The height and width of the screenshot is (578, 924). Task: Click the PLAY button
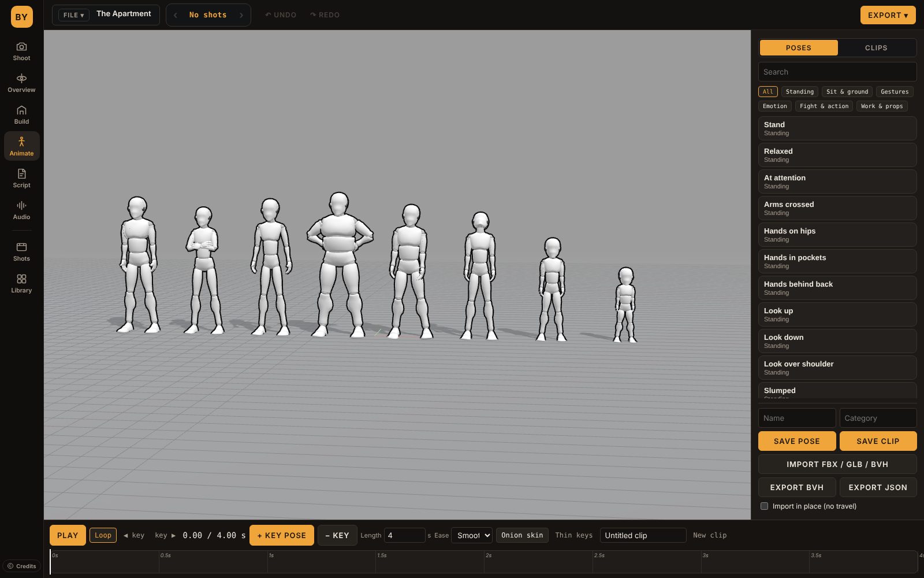[68, 535]
